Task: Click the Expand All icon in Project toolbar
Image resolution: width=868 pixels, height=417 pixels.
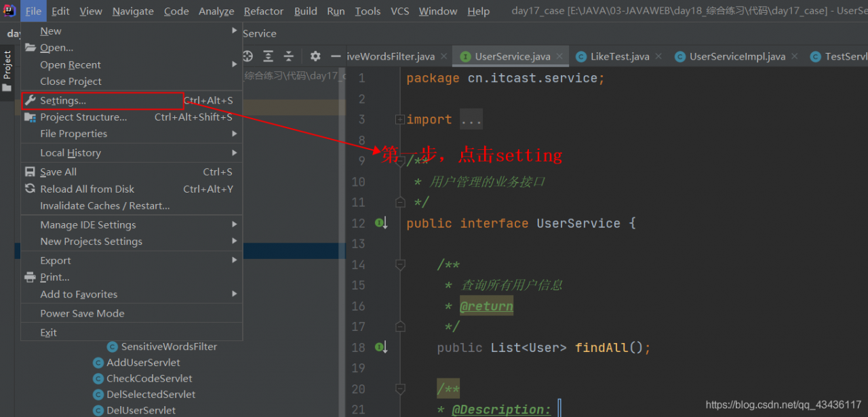Action: coord(269,56)
